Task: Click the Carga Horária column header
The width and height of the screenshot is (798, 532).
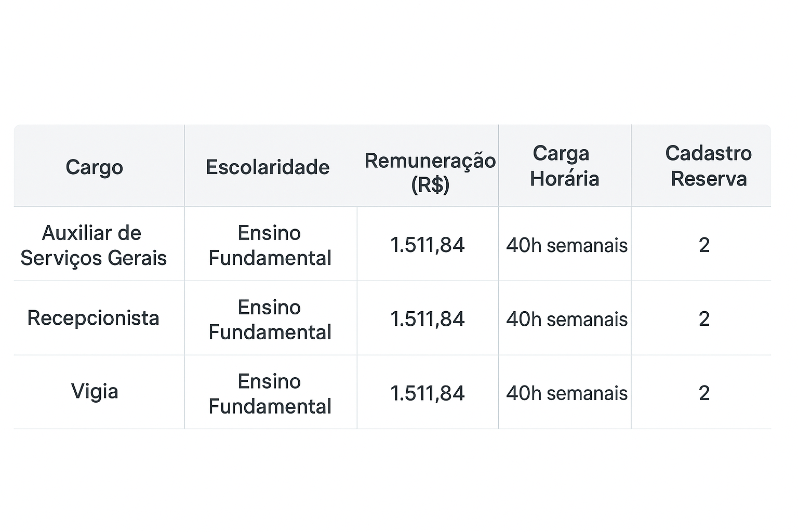Action: pos(564,166)
